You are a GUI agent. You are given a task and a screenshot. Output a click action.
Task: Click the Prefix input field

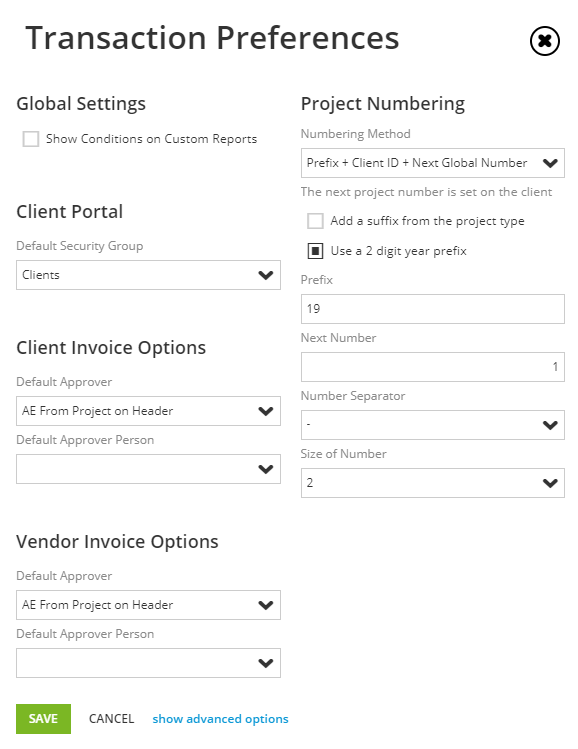(x=433, y=309)
